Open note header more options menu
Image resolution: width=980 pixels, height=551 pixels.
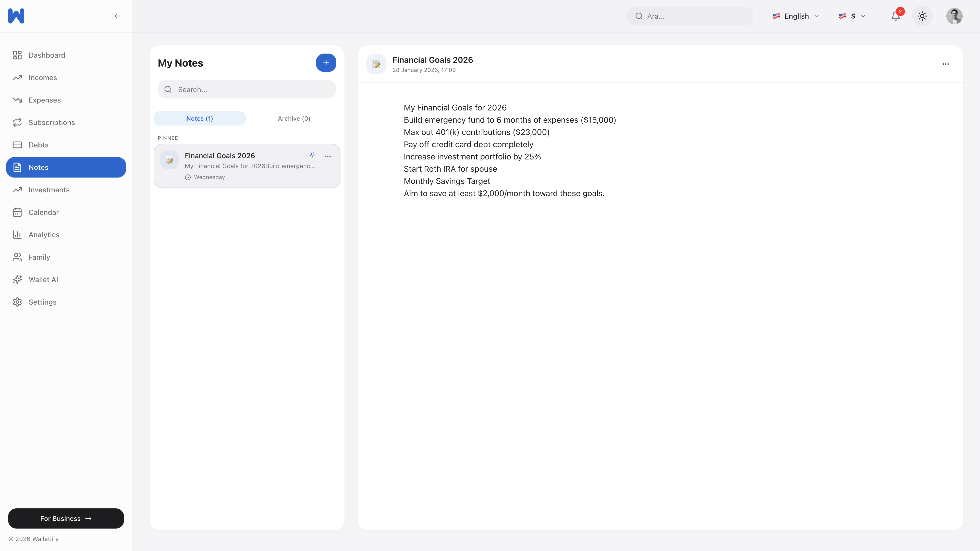click(x=945, y=64)
